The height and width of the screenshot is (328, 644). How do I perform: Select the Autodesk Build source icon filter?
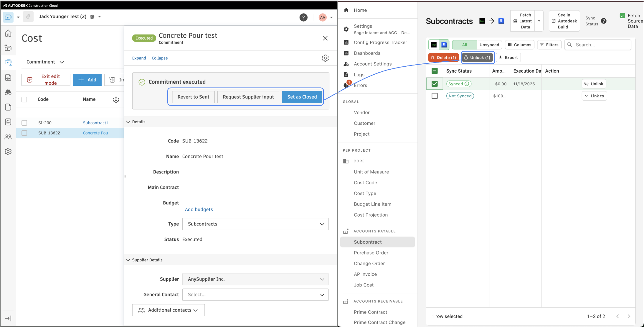pos(444,45)
